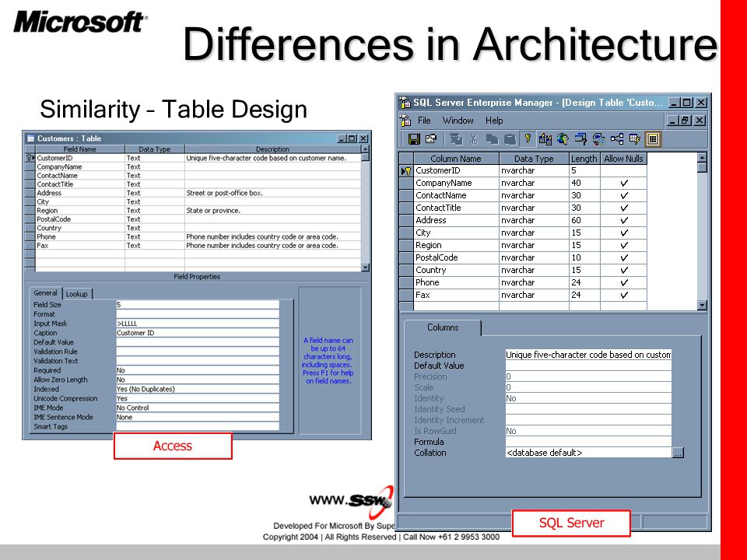Toggle Allow Nulls for Region
The image size is (747, 560).
pyautogui.click(x=624, y=245)
